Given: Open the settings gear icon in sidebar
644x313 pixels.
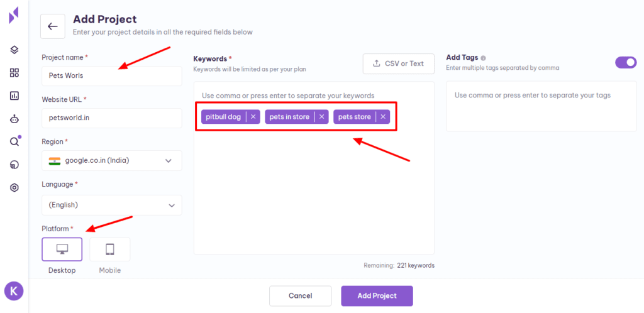Looking at the screenshot, I should pyautogui.click(x=14, y=187).
